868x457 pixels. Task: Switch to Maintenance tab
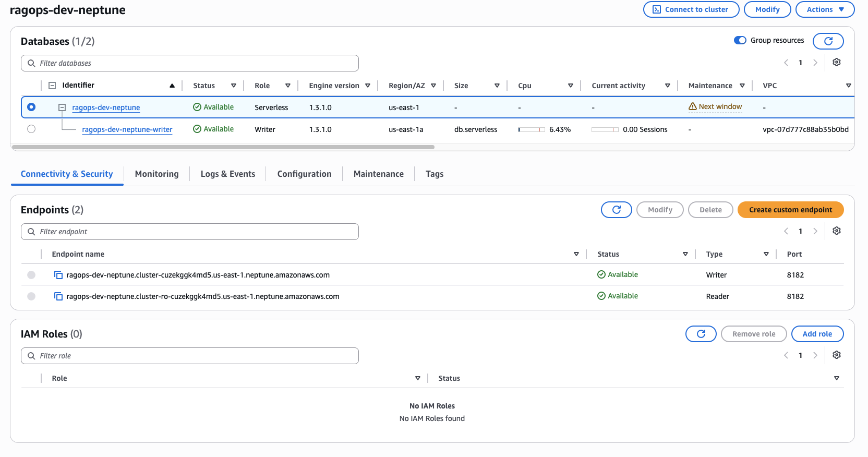[379, 174]
